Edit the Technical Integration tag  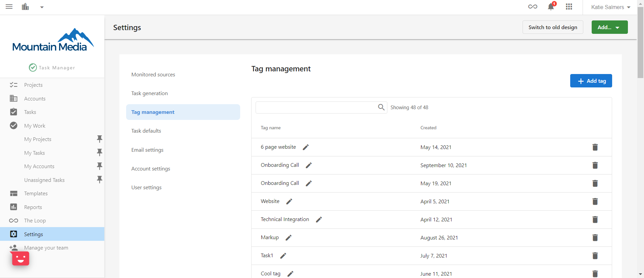[319, 219]
